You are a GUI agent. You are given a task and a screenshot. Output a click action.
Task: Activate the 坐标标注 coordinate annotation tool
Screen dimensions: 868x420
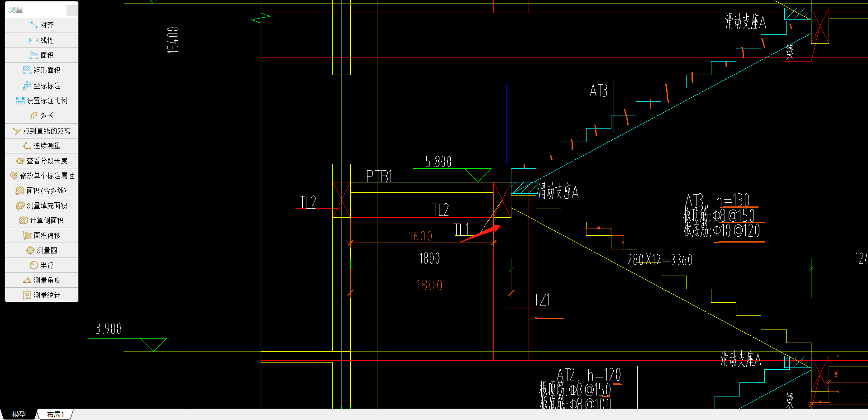(42, 86)
